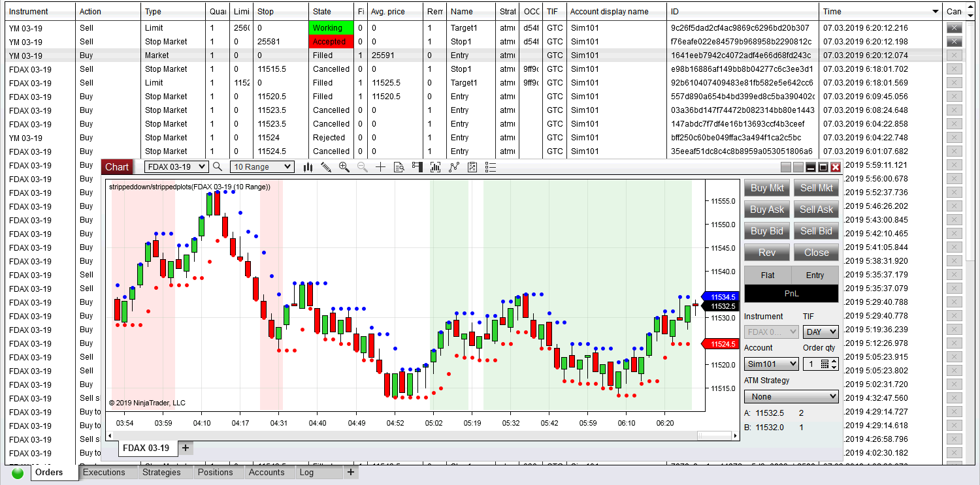The width and height of the screenshot is (980, 485).
Task: Click the chart zoom out icon
Action: pyautogui.click(x=363, y=167)
